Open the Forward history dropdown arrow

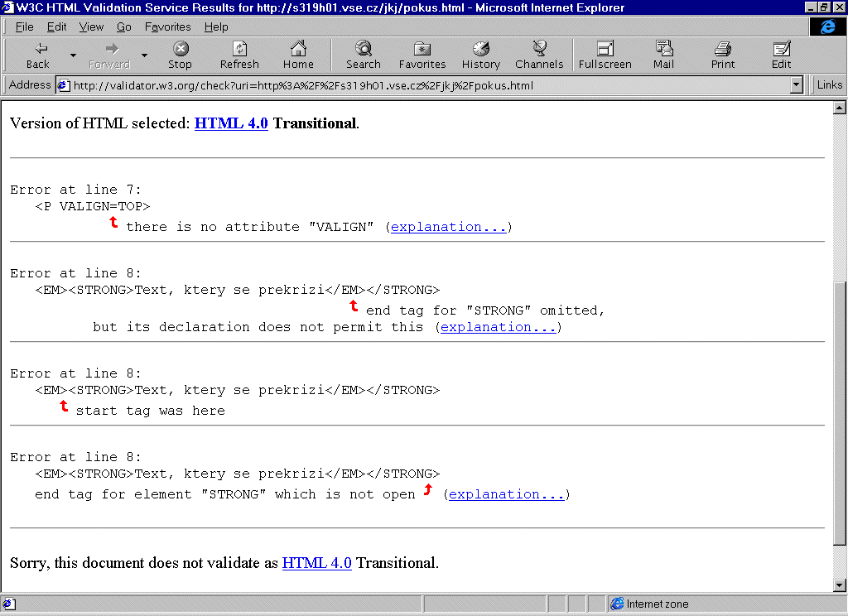pos(144,55)
